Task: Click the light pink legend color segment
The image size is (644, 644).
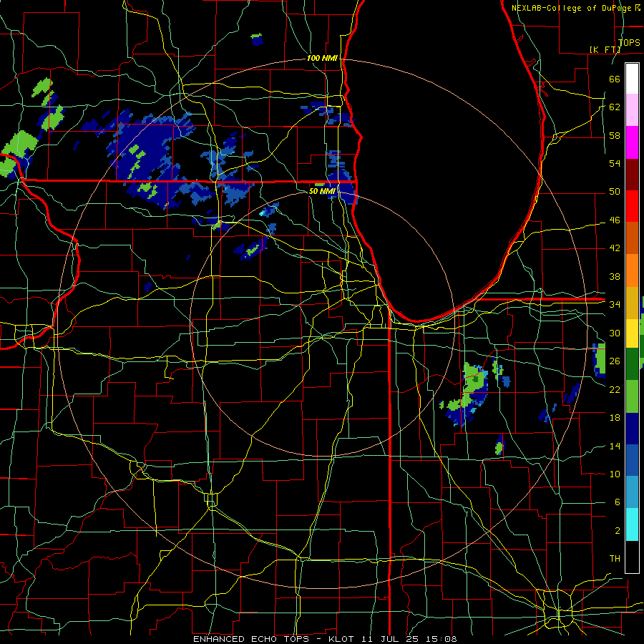Action: coord(632,110)
